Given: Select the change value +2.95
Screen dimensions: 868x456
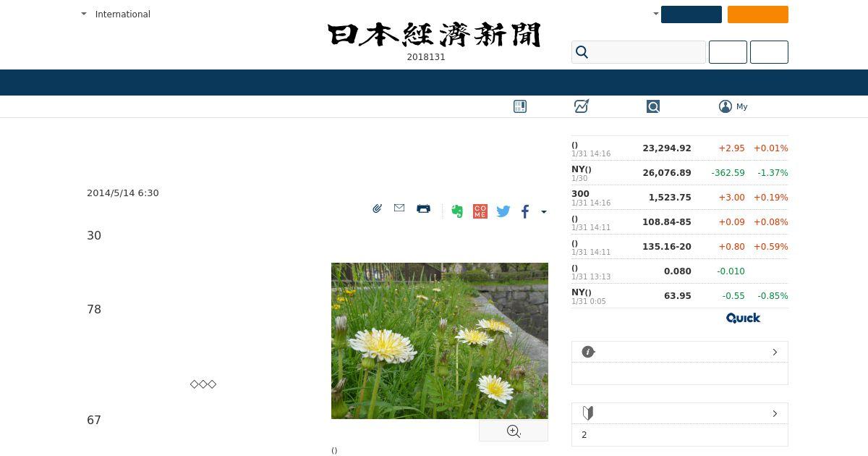Looking at the screenshot, I should click(x=731, y=148).
